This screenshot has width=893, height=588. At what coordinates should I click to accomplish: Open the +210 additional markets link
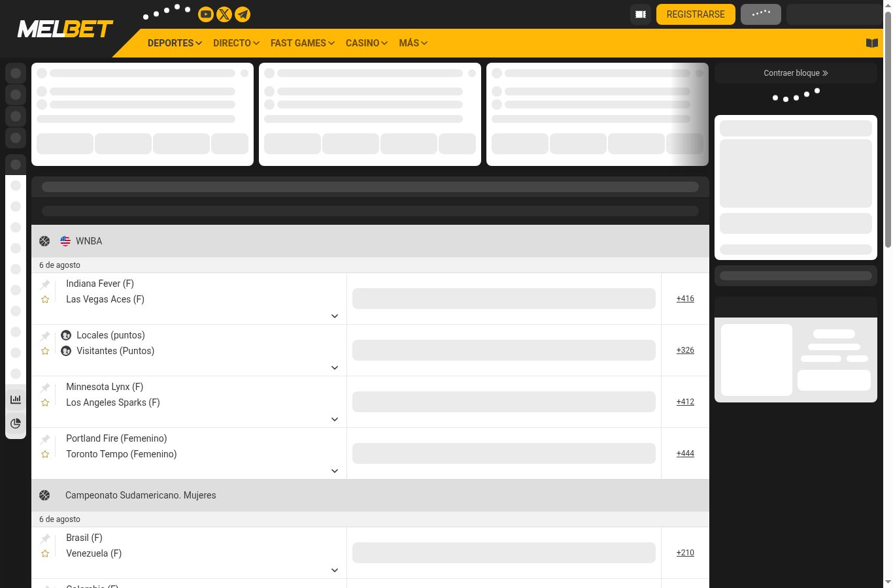[685, 553]
